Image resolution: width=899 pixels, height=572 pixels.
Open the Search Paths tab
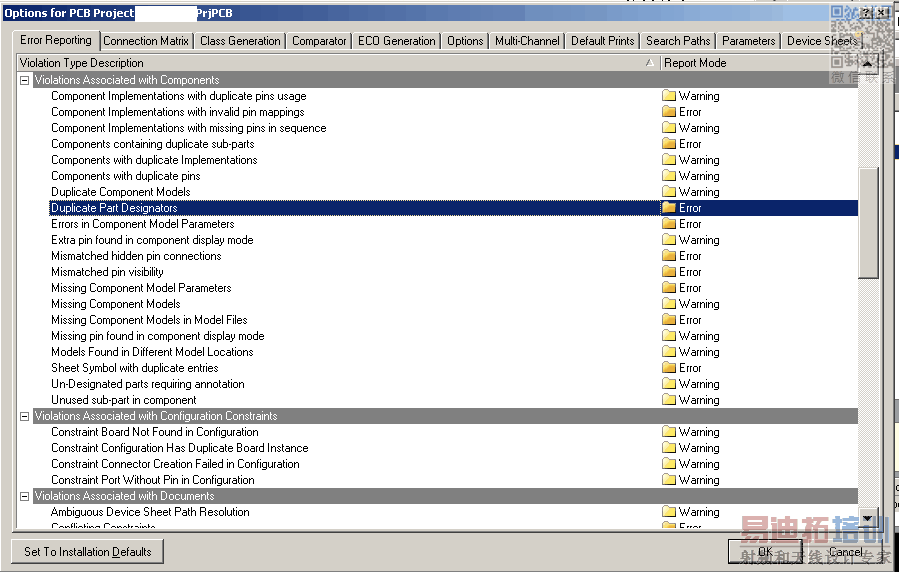(678, 41)
